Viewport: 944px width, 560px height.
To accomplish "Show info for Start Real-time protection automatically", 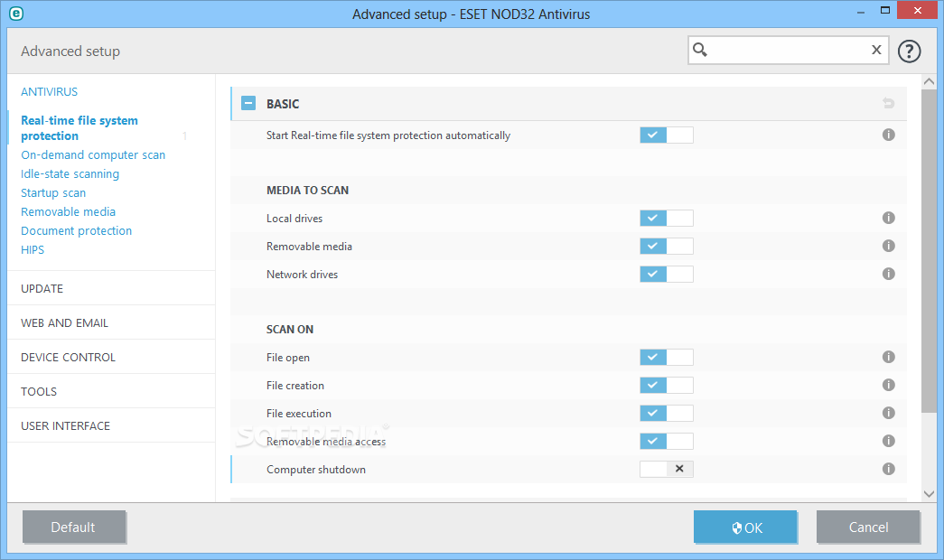I will 889,135.
